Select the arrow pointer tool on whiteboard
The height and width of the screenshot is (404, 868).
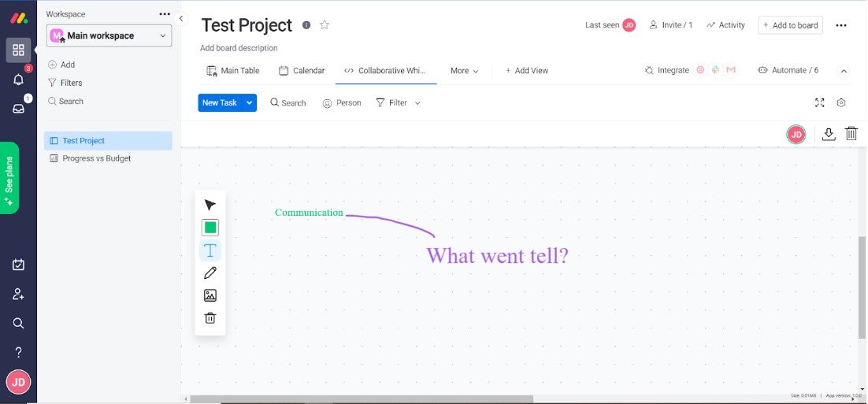[x=210, y=205]
